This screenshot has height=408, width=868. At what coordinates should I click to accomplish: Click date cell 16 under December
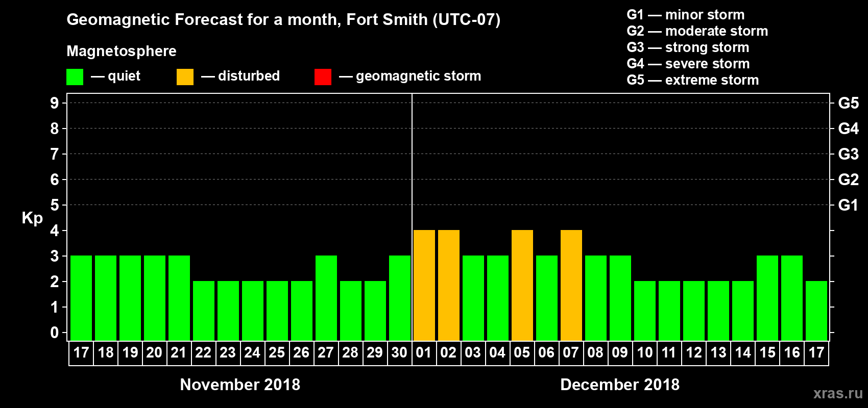click(792, 353)
